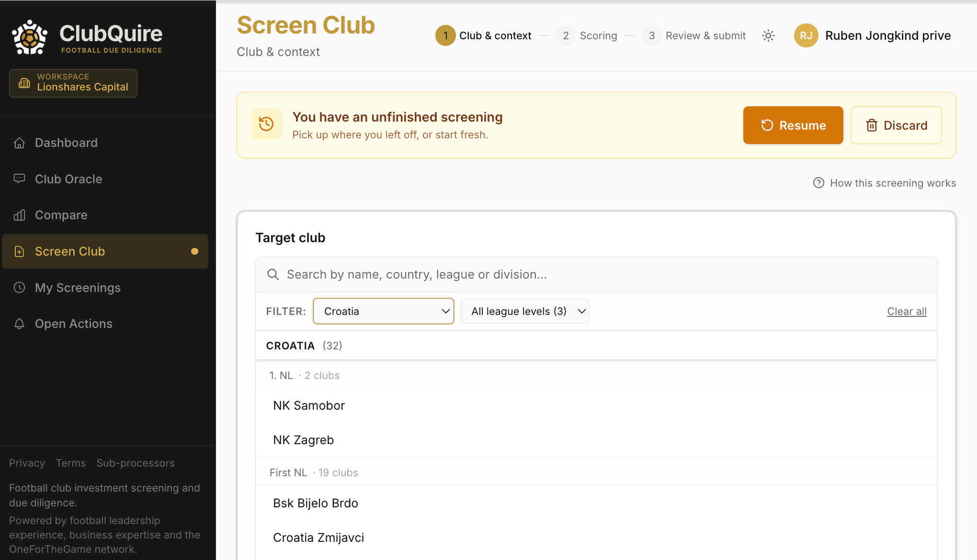Open How this screening works
The height and width of the screenshot is (560, 977).
884,183
